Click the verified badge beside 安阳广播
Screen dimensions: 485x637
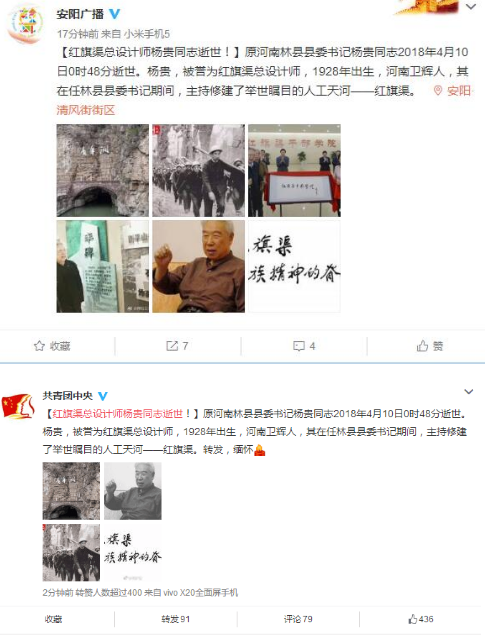click(115, 14)
